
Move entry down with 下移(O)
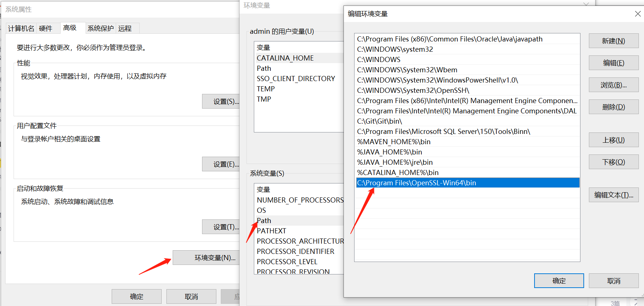pyautogui.click(x=613, y=162)
